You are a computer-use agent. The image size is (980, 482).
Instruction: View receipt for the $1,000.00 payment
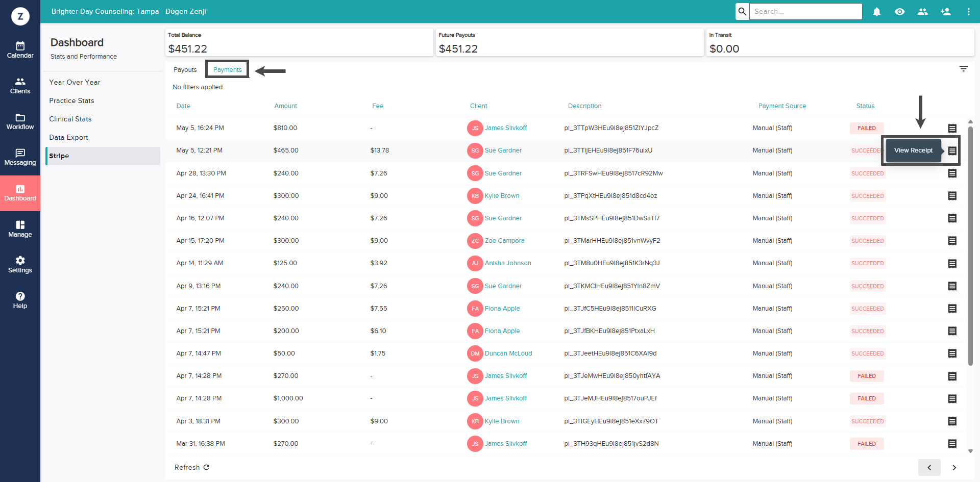click(952, 398)
